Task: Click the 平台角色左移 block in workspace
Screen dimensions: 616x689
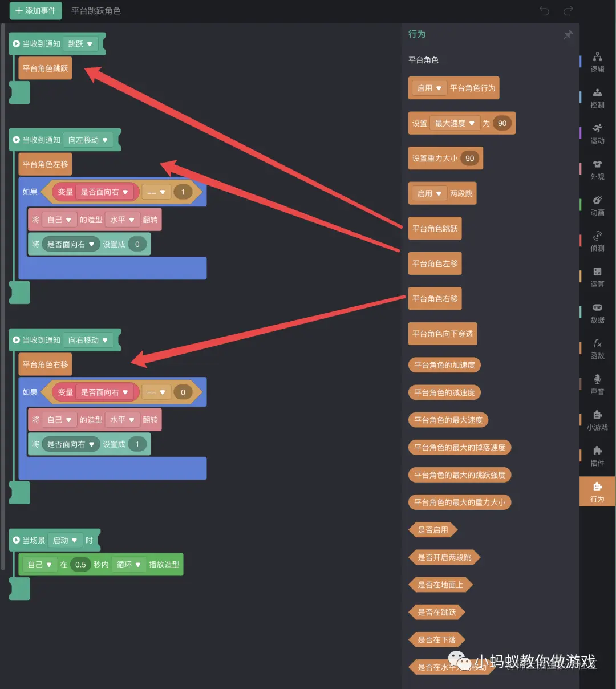Action: point(45,164)
